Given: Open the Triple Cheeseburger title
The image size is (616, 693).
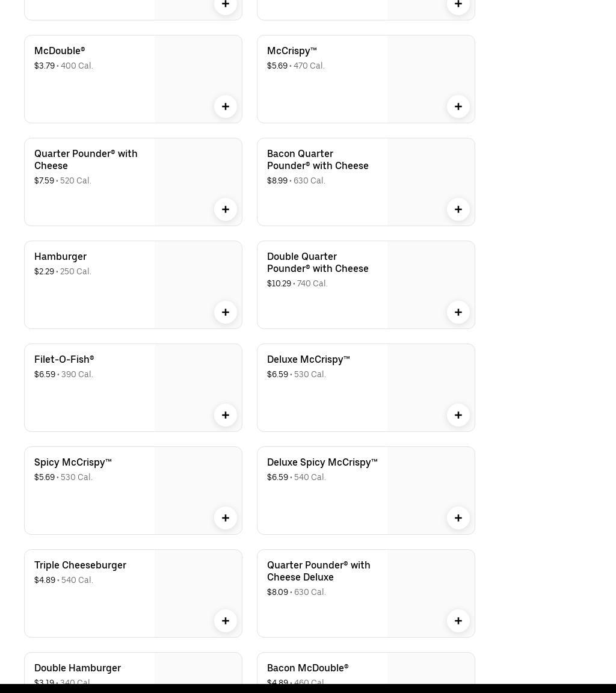Looking at the screenshot, I should (x=80, y=565).
